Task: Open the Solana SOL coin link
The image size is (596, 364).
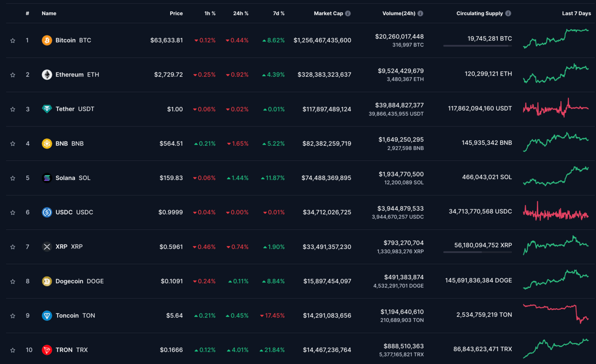Action: [x=73, y=178]
